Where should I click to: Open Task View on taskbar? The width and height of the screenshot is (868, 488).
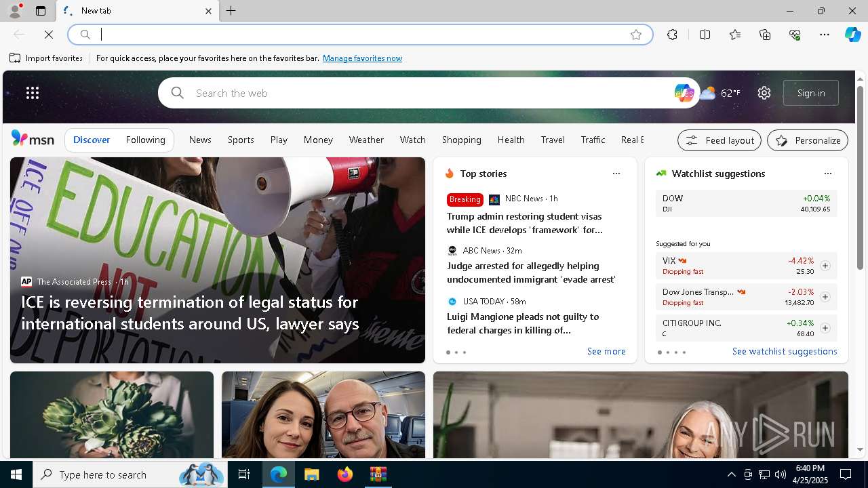pos(244,474)
